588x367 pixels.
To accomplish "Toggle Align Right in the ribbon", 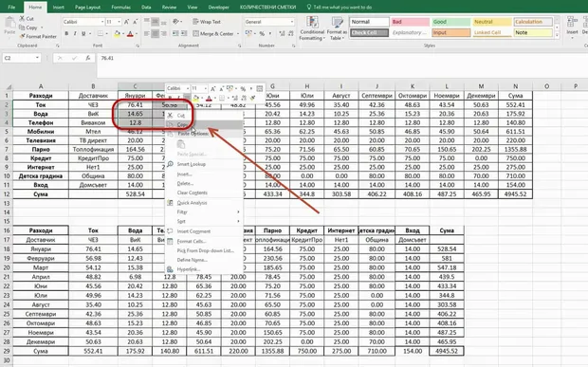I will click(x=163, y=34).
